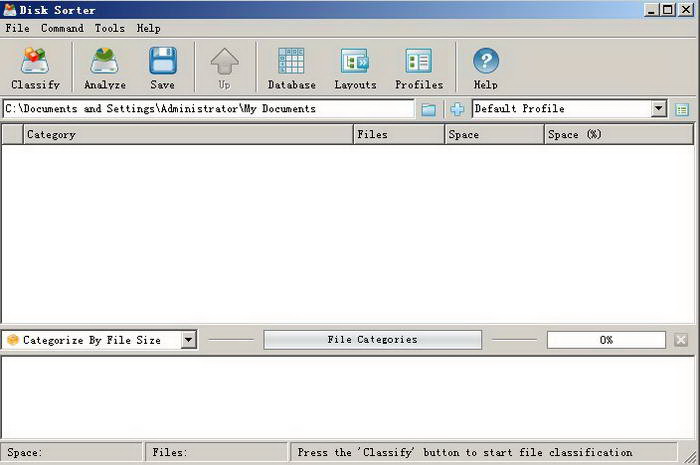The width and height of the screenshot is (700, 465).
Task: Open the Profiles toolbar icon
Action: 419,68
